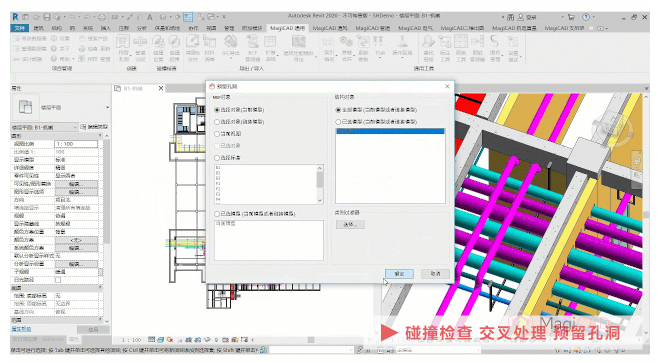The height and width of the screenshot is (362, 662).
Task: Expand the properties type selector dropdown arrow
Action: click(x=107, y=107)
